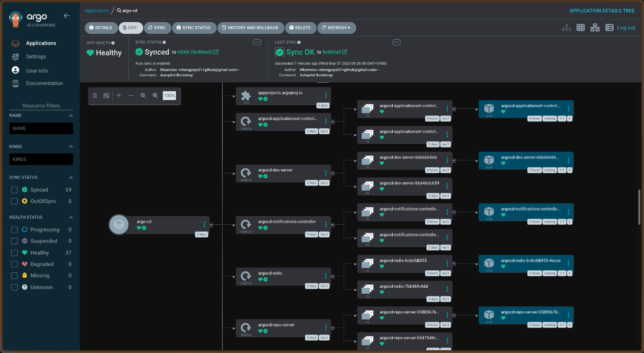Open User Info in the sidebar
644x353 pixels.
[37, 71]
